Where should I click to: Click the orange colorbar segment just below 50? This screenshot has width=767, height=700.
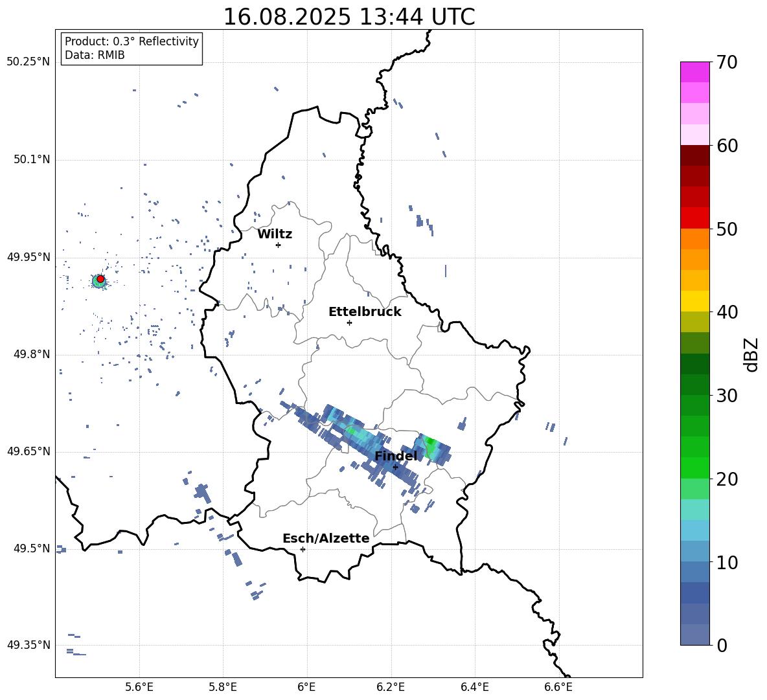click(694, 239)
